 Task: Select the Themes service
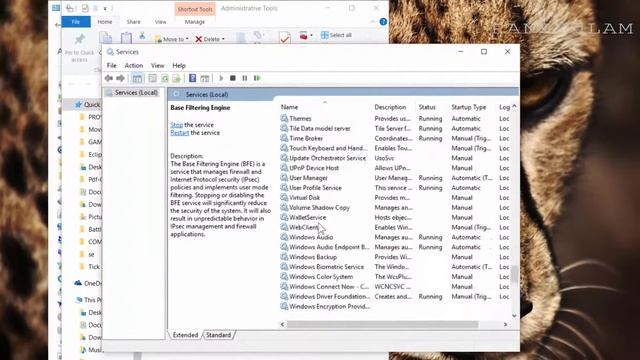300,118
